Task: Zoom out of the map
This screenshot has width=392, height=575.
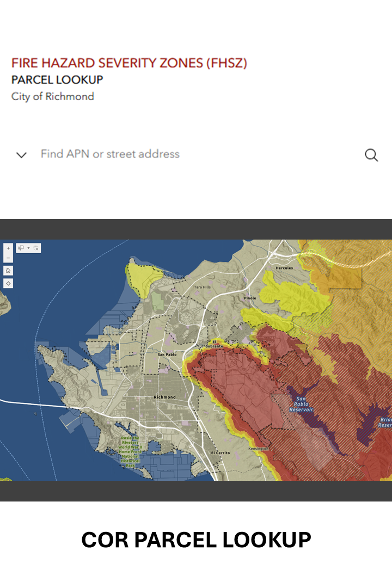Action: (x=8, y=258)
